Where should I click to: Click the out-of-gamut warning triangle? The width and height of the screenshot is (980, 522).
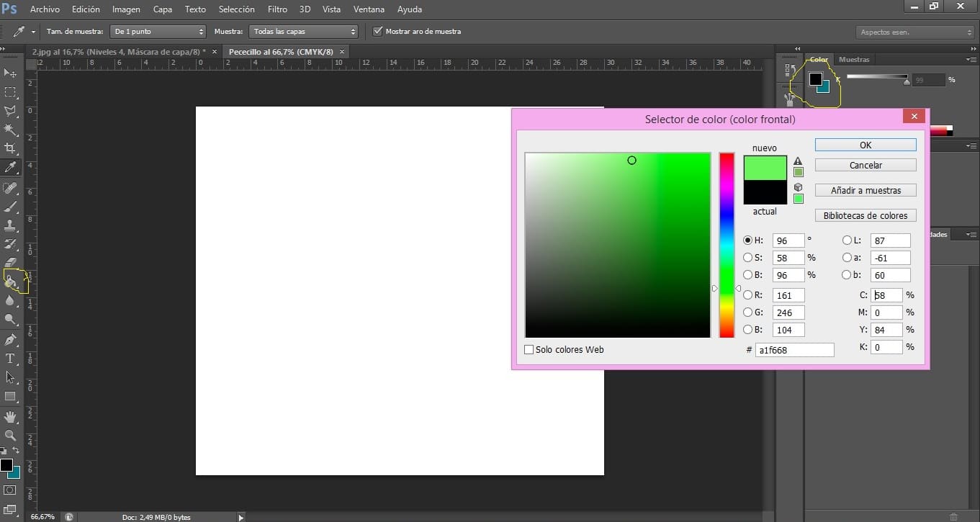coord(798,161)
